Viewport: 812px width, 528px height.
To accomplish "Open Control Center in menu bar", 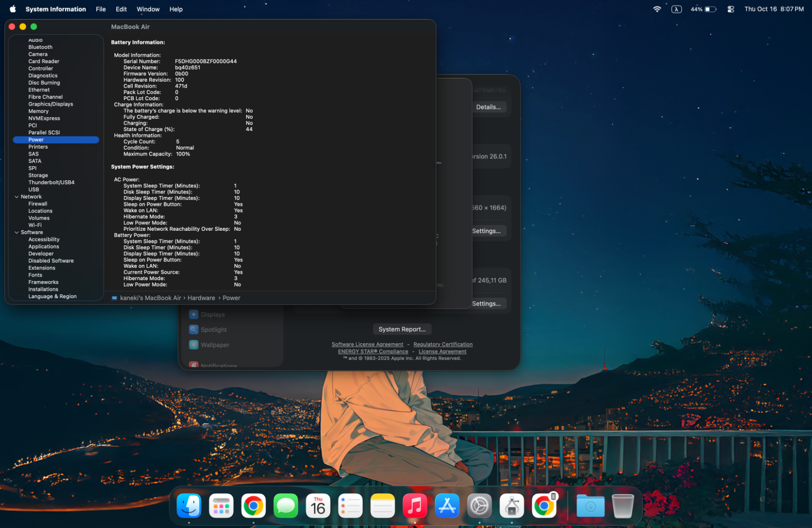I will 730,9.
